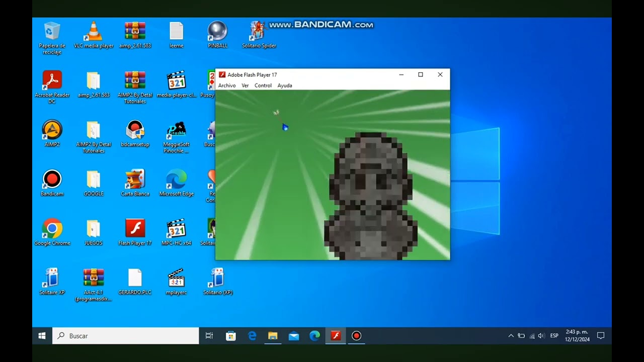644x362 pixels.
Task: Click the pixelated gray character in the Flash movie
Action: (x=371, y=196)
